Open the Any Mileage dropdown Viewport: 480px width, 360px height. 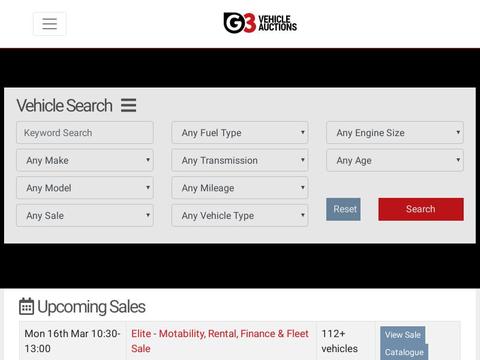240,188
